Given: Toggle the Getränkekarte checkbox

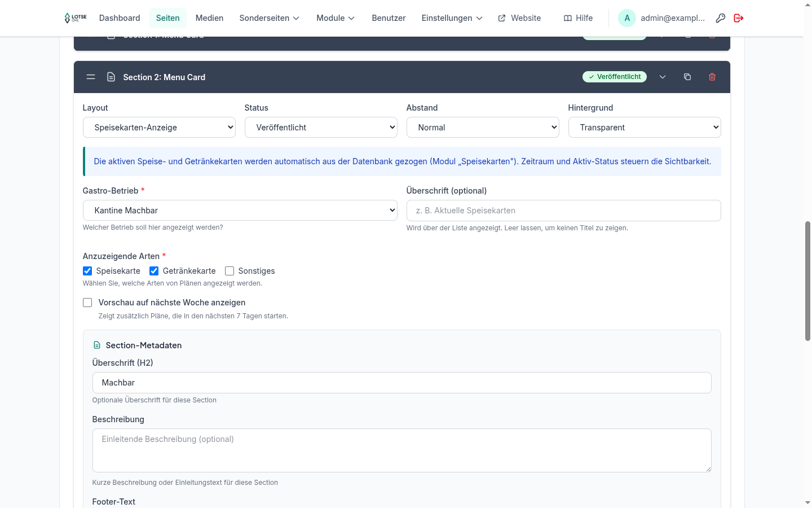Looking at the screenshot, I should pos(154,271).
